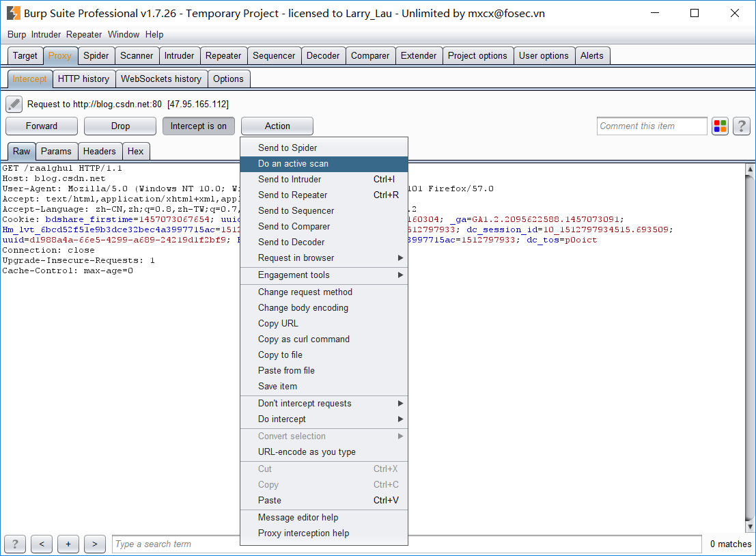This screenshot has width=756, height=556.
Task: Choose Change body encoding
Action: pyautogui.click(x=324, y=307)
